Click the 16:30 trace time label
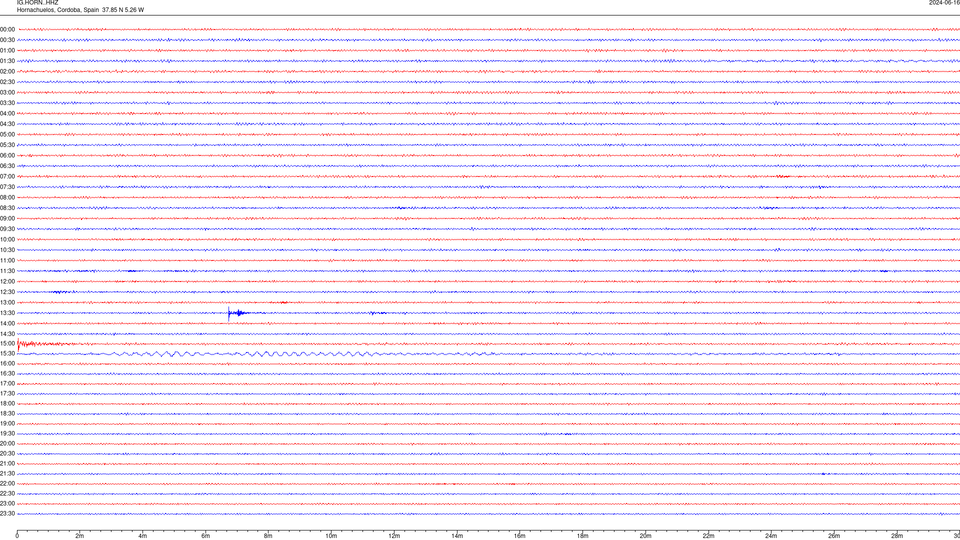The width and height of the screenshot is (960, 540). 7,373
